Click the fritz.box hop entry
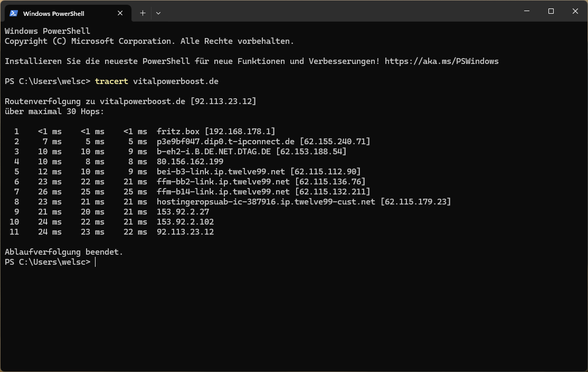Image resolution: width=588 pixels, height=372 pixels. click(178, 132)
